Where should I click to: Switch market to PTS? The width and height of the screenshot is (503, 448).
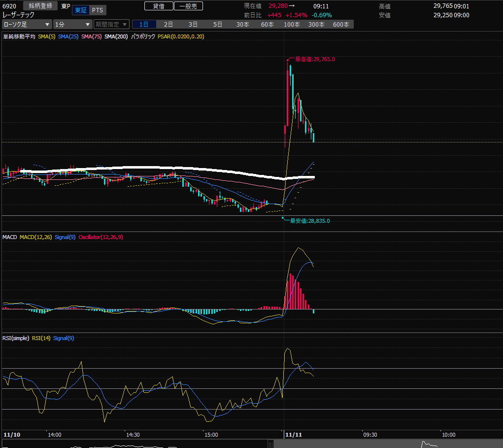coord(98,10)
